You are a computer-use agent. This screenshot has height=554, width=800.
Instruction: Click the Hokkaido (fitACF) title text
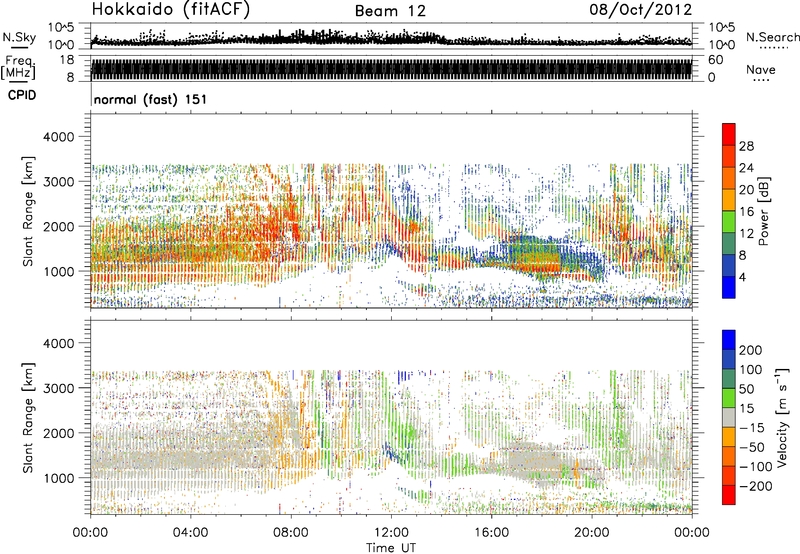tap(171, 9)
